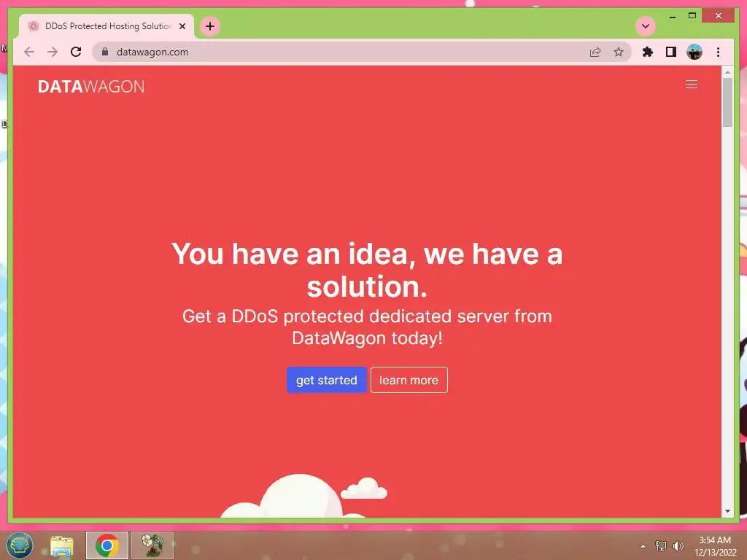Screen dimensions: 747x560
Task: Open the Extensions puzzle icon
Action: (648, 52)
